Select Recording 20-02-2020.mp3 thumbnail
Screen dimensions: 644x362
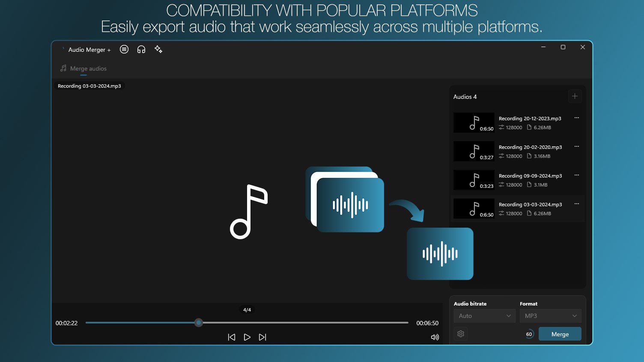tap(474, 151)
